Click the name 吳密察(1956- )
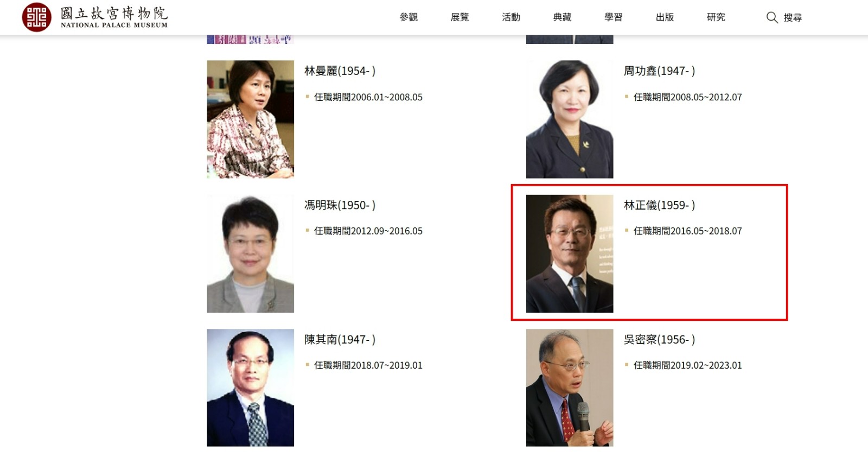The height and width of the screenshot is (469, 868). coord(659,340)
